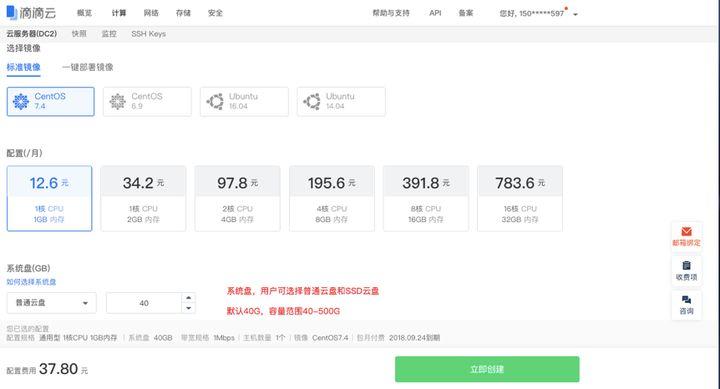Click the 37.80 configuration cost value
This screenshot has width=720, height=389.
58,369
